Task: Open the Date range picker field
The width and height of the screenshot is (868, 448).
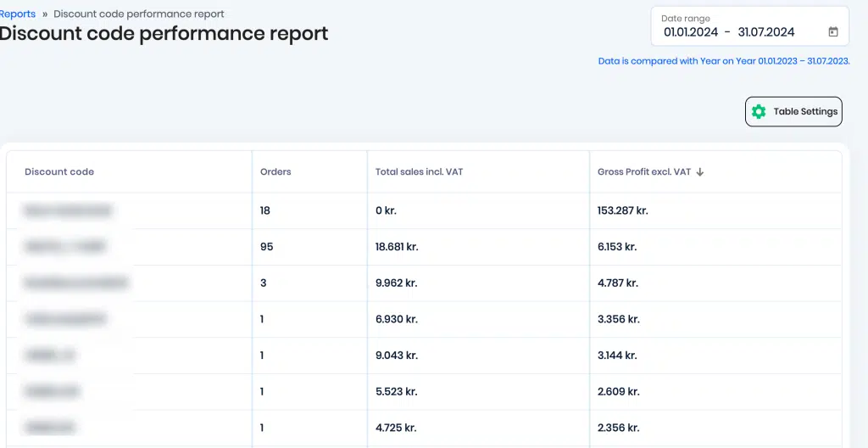Action: [x=750, y=26]
